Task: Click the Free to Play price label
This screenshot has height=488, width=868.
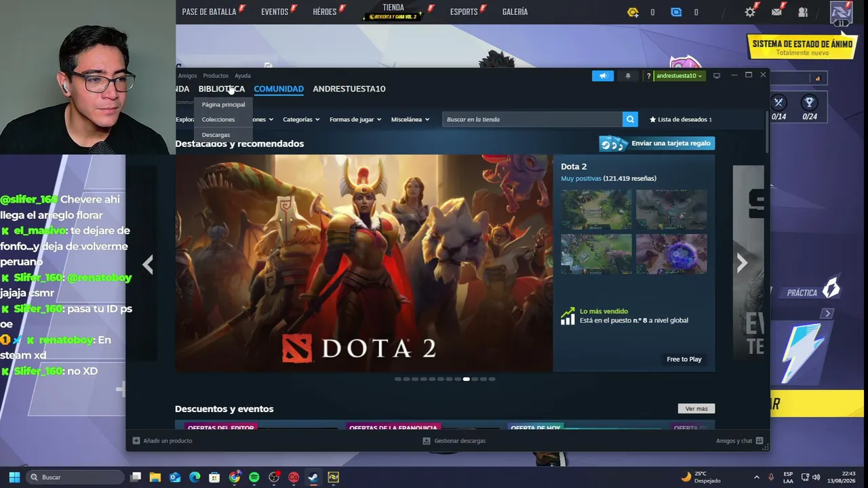Action: (x=684, y=359)
